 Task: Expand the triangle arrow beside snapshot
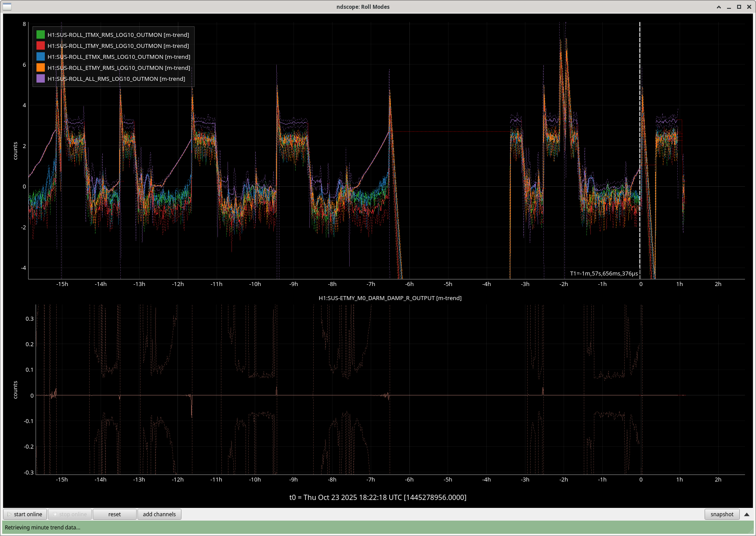coord(747,514)
